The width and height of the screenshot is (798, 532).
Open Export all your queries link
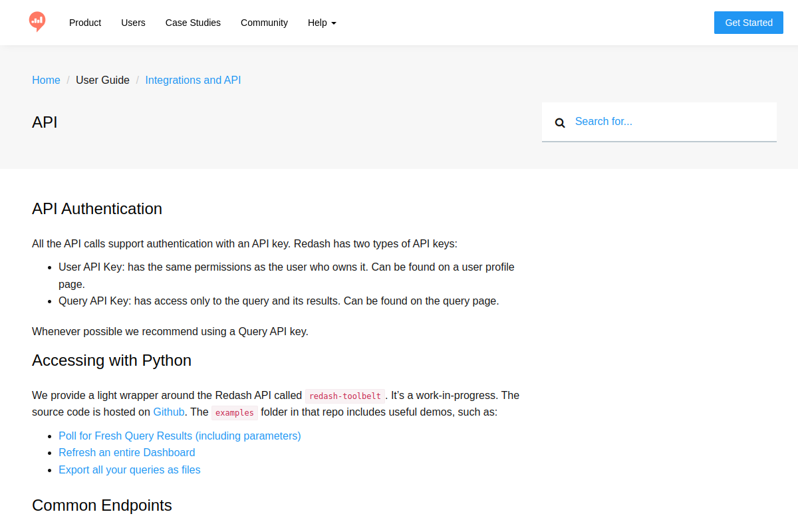[130, 469]
